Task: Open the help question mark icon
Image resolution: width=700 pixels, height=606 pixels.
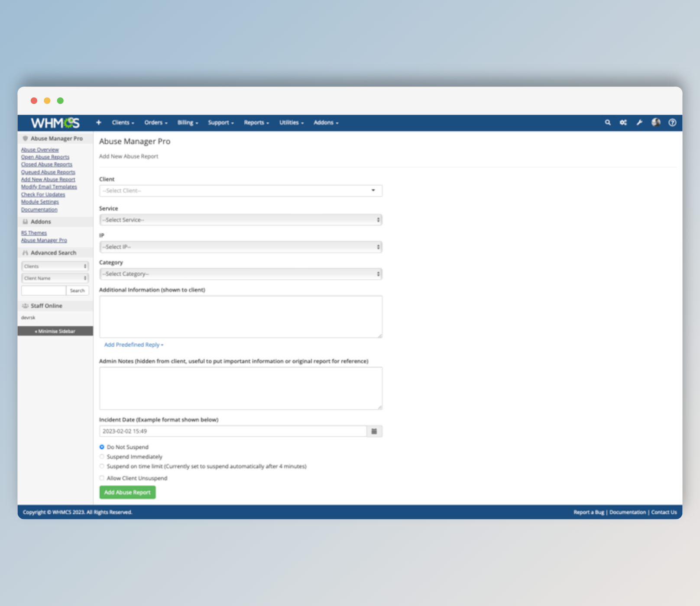Action: (x=672, y=122)
